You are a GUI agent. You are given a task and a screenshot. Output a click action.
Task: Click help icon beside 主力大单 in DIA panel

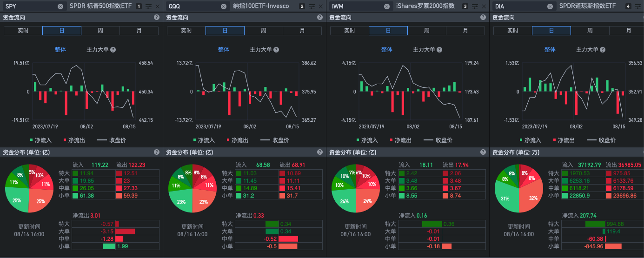click(x=603, y=50)
